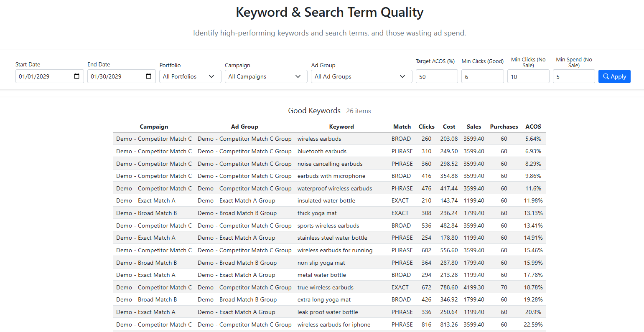The height and width of the screenshot is (332, 644).
Task: Click the Good Keywords section title
Action: click(x=314, y=111)
